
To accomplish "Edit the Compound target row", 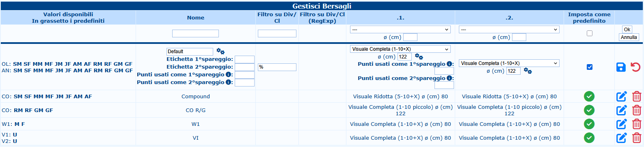I will (621, 97).
